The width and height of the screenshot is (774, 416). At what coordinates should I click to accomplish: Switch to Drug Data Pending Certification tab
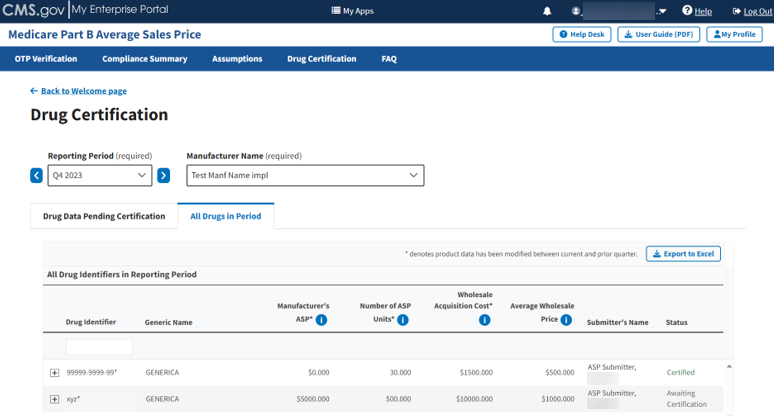[x=104, y=216]
